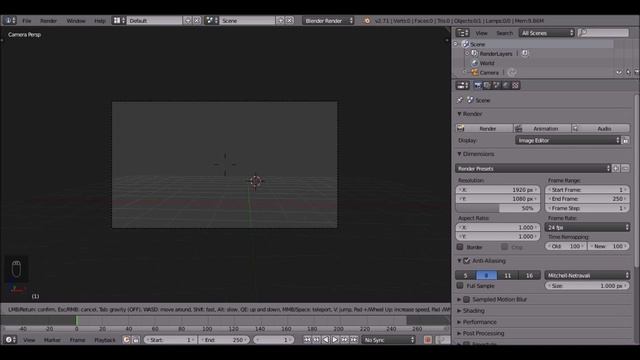Enable the Border checkbox
Viewport: 640px width, 360px height.
coord(460,247)
